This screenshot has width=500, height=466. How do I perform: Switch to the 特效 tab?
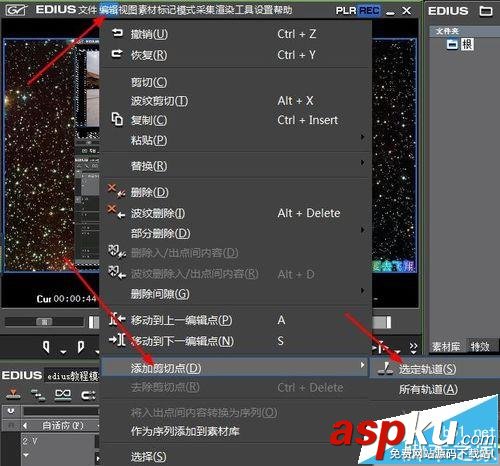tap(480, 347)
